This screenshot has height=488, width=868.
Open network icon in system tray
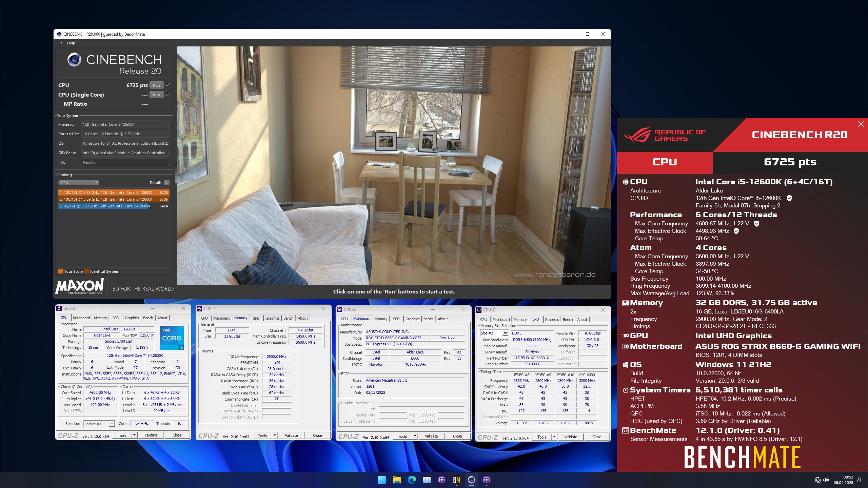click(817, 480)
